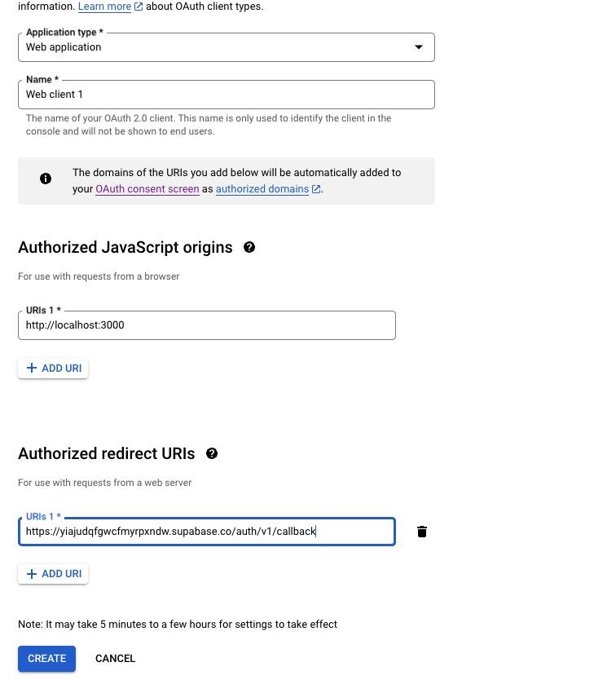The image size is (616, 680).
Task: Click the plus icon on JavaScript origins ADD URI
Action: click(33, 368)
